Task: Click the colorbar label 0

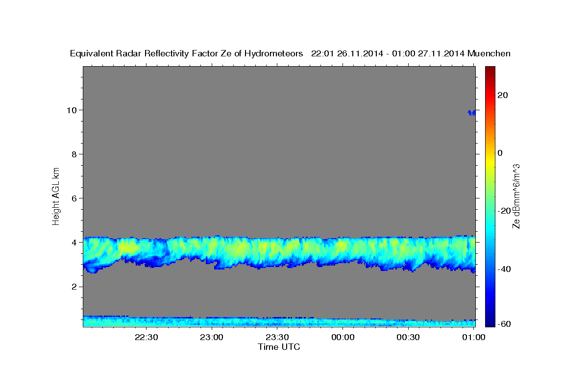Action: pyautogui.click(x=500, y=153)
